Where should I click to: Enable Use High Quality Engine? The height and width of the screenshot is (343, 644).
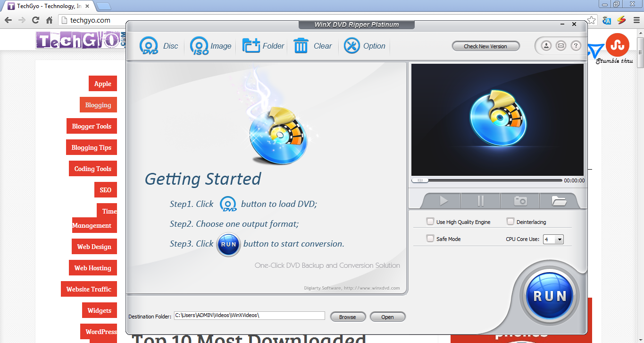pos(430,221)
